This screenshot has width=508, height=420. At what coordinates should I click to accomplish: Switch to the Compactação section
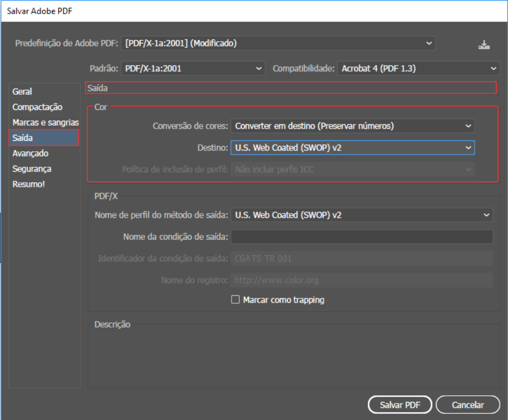37,107
